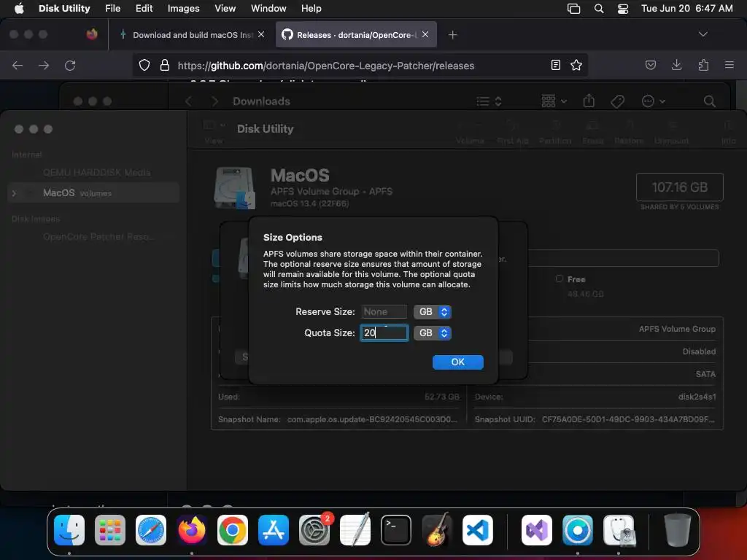Go back in Downloads Finder window

tap(189, 101)
